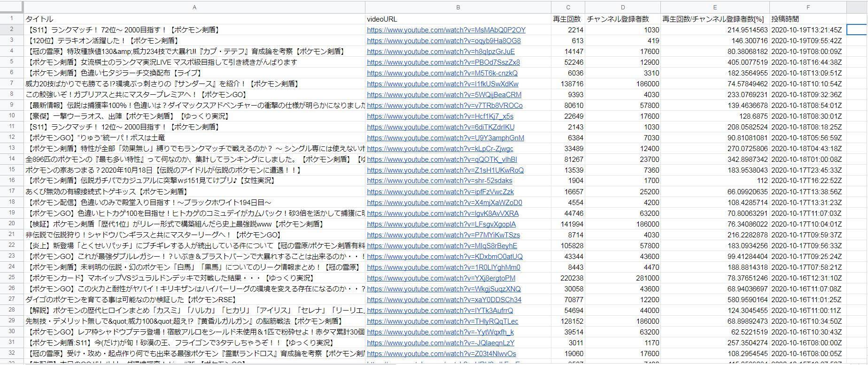Click title cell 【120位】テラキオン活躍した！
The image size is (868, 365).
pos(194,40)
